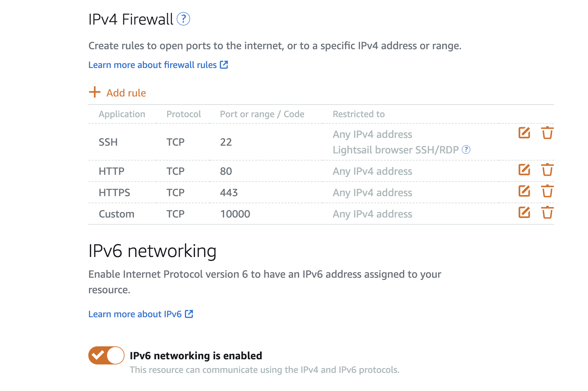Delete the HTTPS firewall rule
588x391 pixels.
pos(547,191)
